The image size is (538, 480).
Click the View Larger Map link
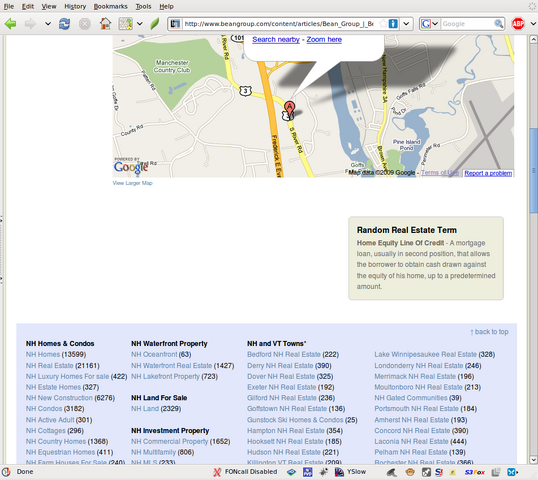tap(132, 183)
